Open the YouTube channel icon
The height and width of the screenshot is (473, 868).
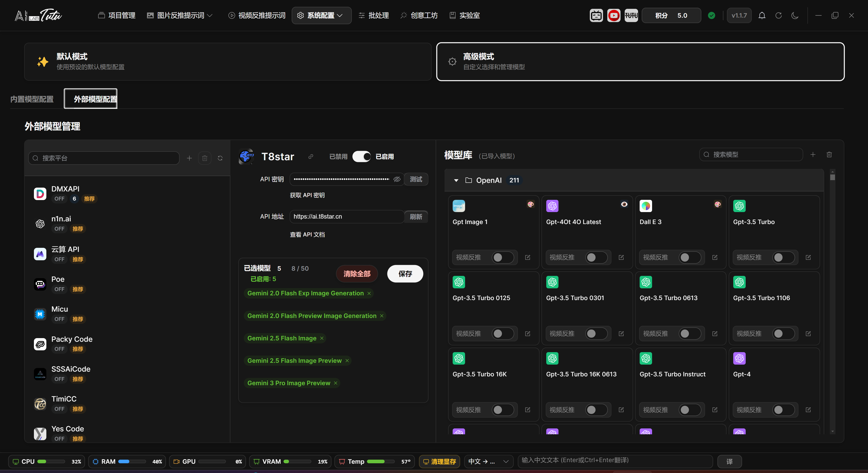pos(614,16)
